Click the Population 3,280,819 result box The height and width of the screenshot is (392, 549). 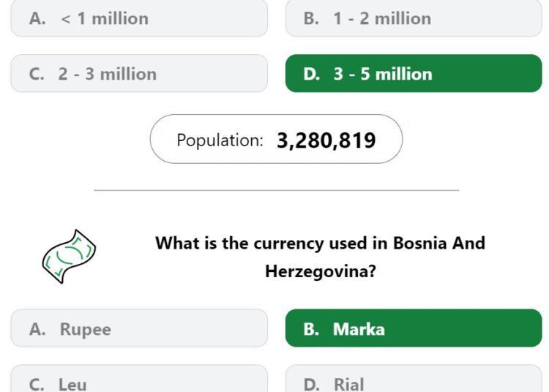tap(276, 139)
